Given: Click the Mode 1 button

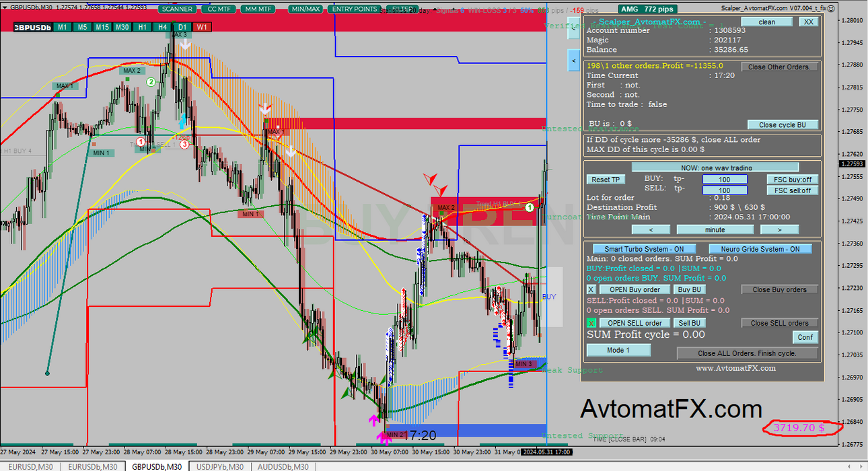Looking at the screenshot, I should click(x=618, y=350).
